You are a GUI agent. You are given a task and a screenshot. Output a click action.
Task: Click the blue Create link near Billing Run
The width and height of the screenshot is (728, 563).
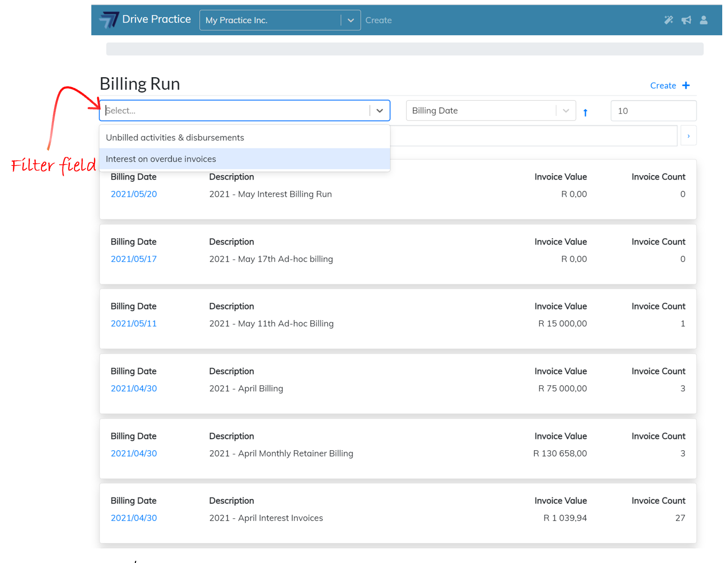663,86
